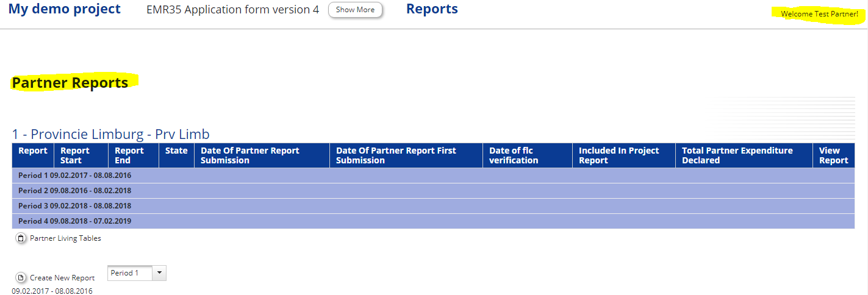The height and width of the screenshot is (295, 868).
Task: Click the My demo project title
Action: point(65,9)
